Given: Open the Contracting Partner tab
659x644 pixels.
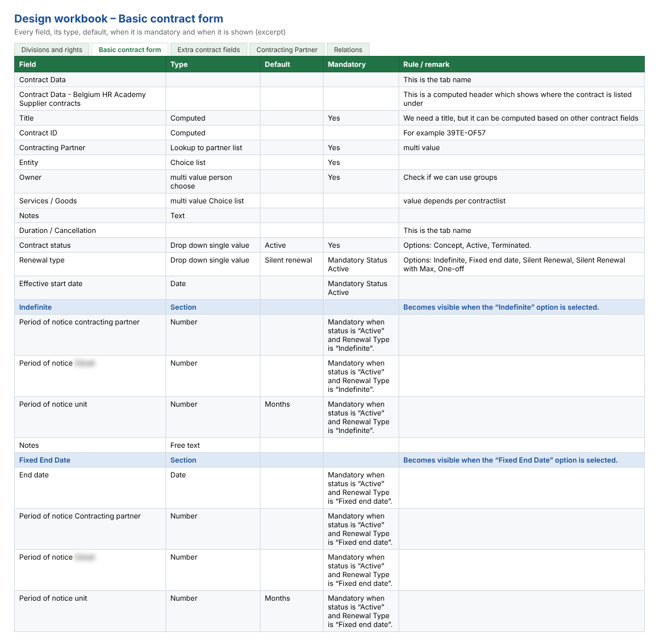Looking at the screenshot, I should [287, 49].
